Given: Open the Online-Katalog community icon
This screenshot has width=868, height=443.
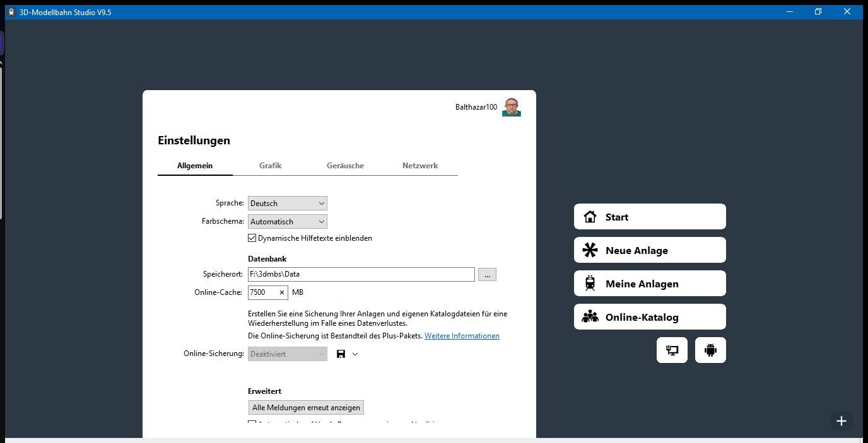Looking at the screenshot, I should (x=590, y=317).
